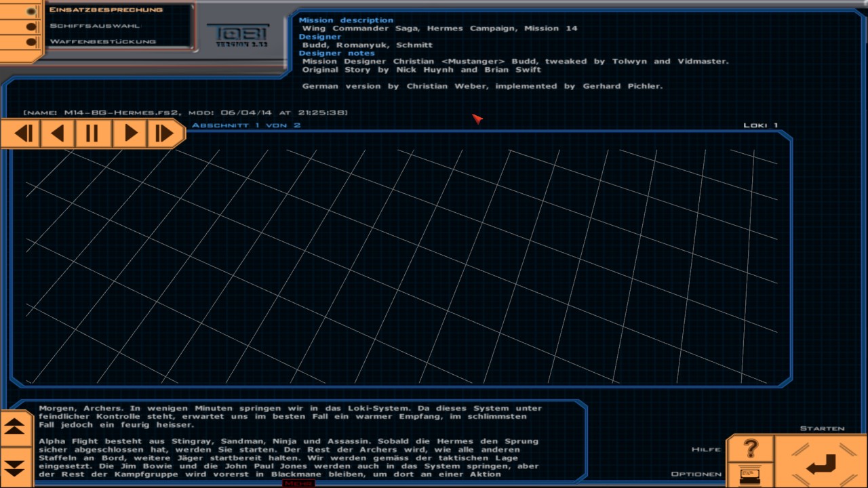This screenshot has height=488, width=868.
Task: Jump to the first briefing stage
Action: [x=24, y=133]
